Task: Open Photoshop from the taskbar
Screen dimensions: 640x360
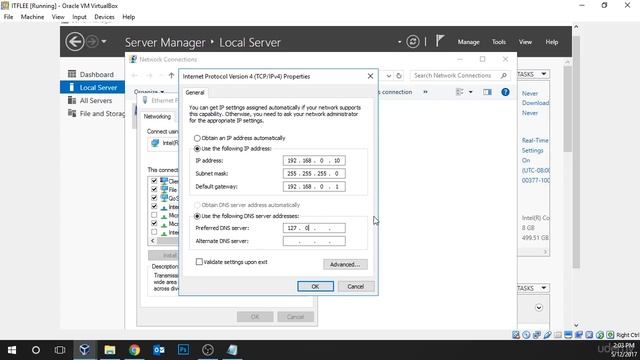Action: click(x=183, y=350)
